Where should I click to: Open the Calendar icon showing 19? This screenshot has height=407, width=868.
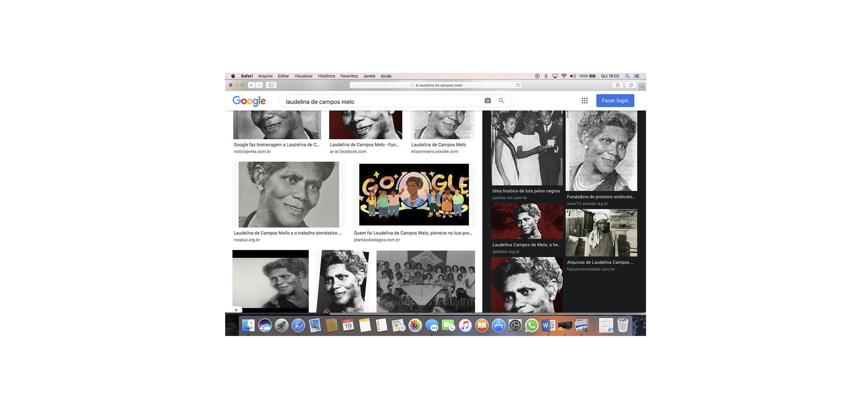pyautogui.click(x=348, y=325)
